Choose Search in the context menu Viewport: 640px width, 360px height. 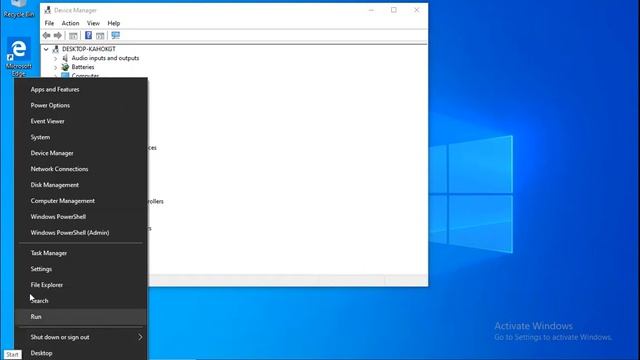[81, 301]
